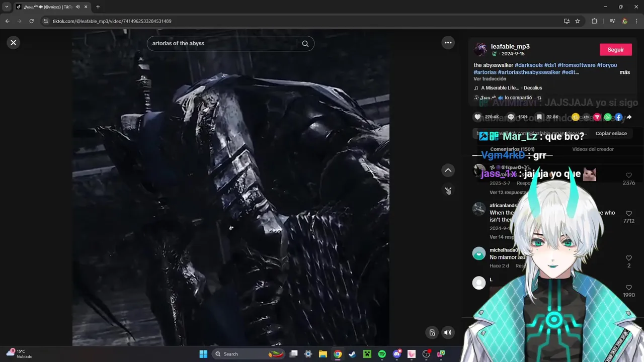The width and height of the screenshot is (644, 362).
Task: Open OBS Studio from taskbar
Action: click(x=426, y=354)
